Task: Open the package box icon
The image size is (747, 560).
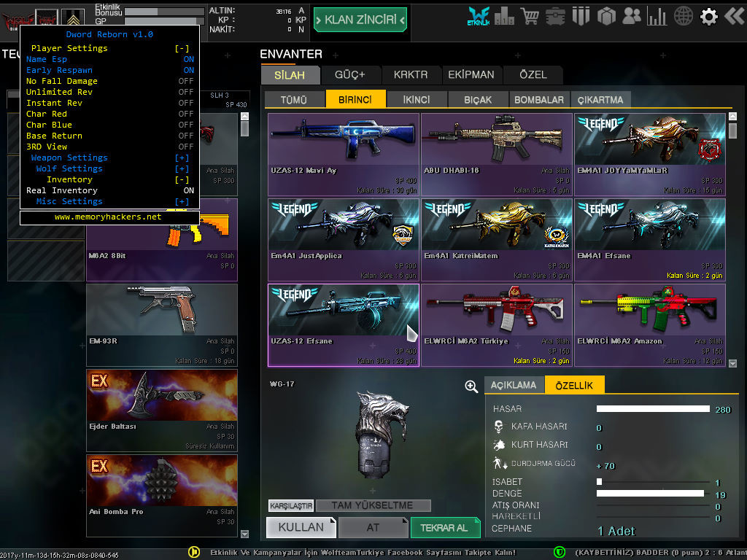Action: 606,17
